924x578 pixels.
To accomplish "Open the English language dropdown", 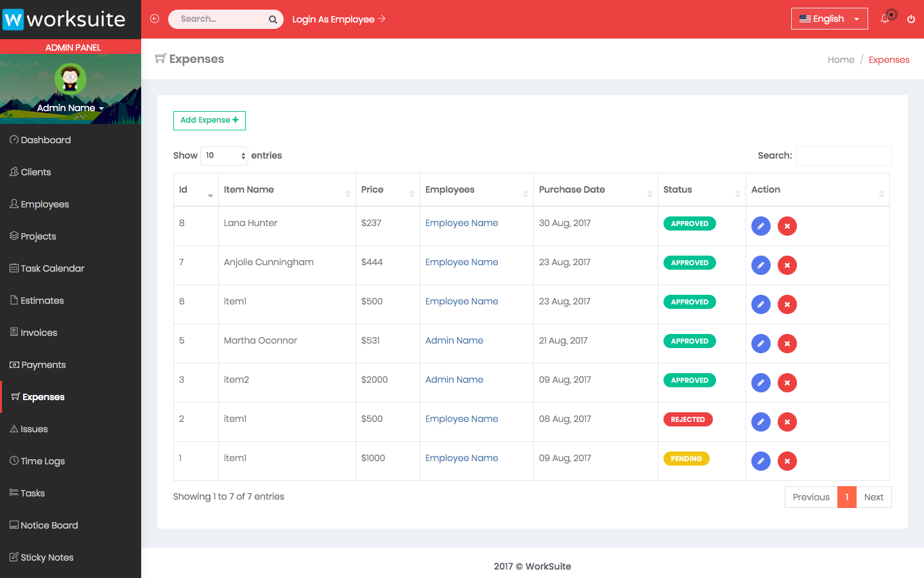I will (829, 19).
